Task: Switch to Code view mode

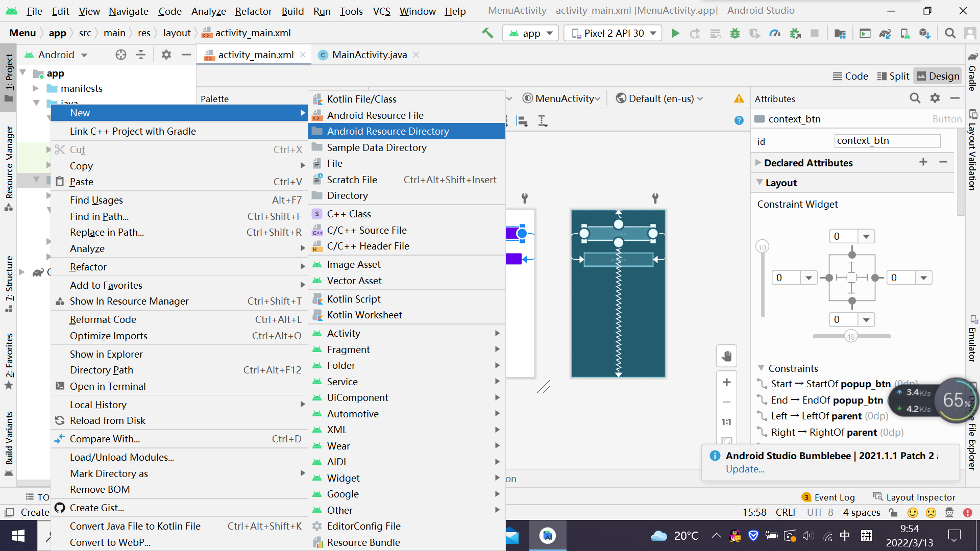Action: [850, 76]
